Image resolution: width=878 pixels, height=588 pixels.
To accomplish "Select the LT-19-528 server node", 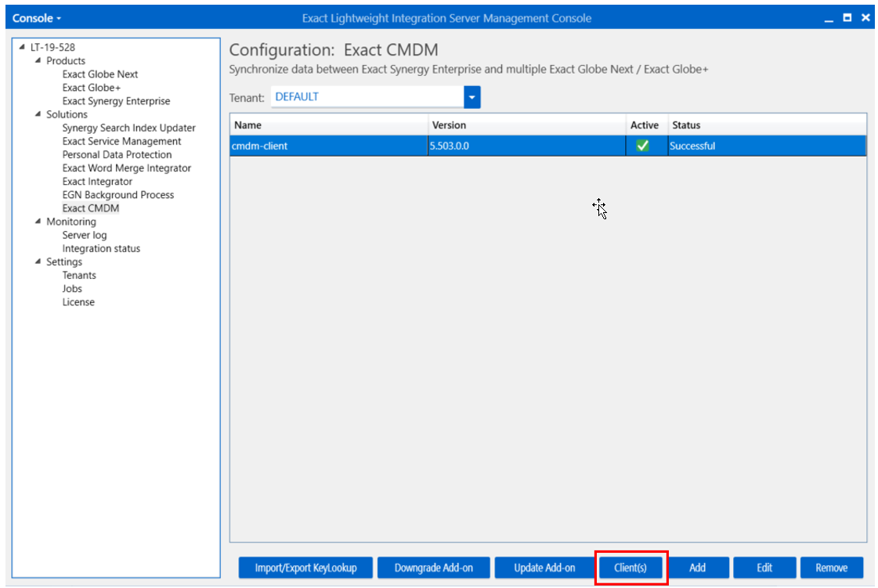I will (x=52, y=47).
